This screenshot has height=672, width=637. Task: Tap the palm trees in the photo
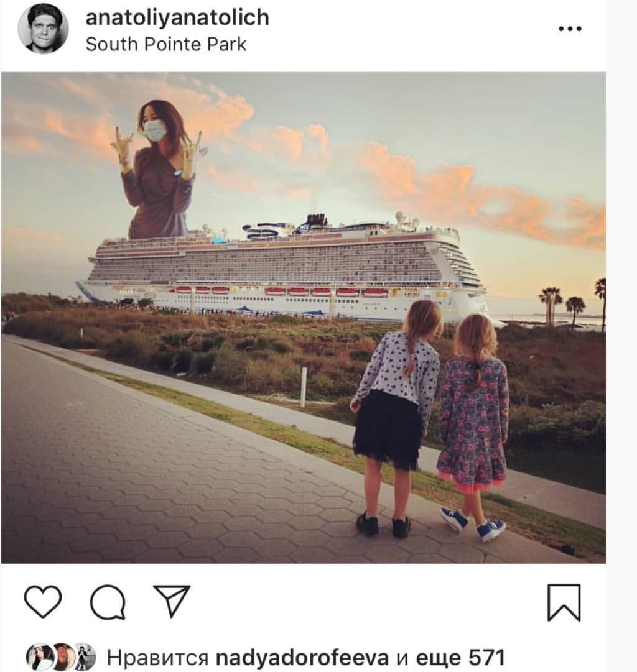551,303
